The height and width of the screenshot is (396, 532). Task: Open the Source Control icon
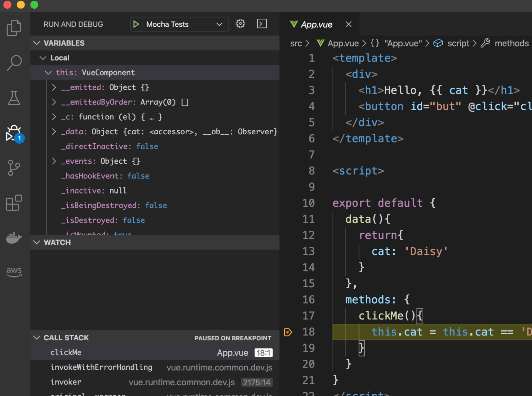14,168
